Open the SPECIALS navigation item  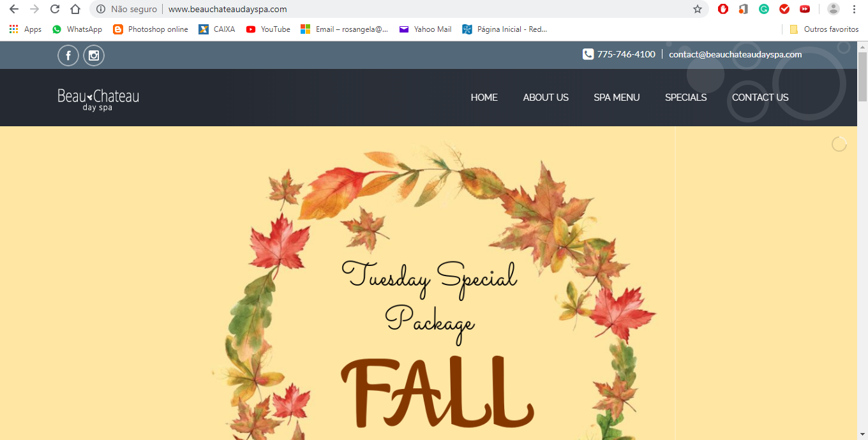click(686, 98)
